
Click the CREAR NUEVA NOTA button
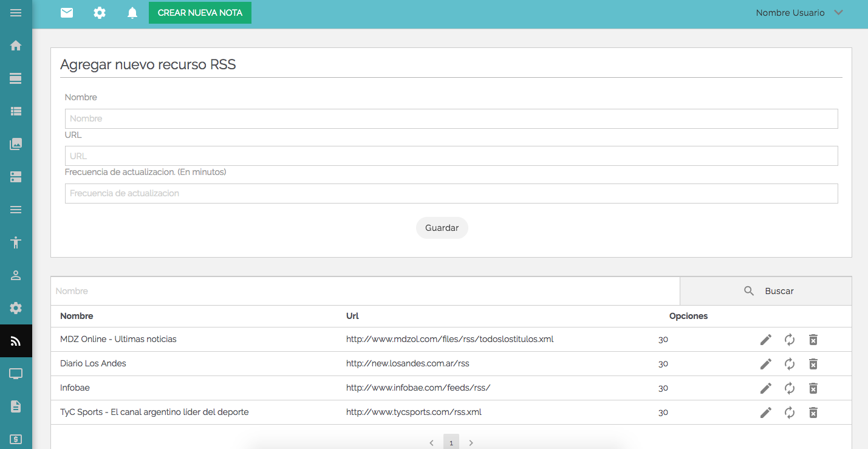(x=200, y=13)
